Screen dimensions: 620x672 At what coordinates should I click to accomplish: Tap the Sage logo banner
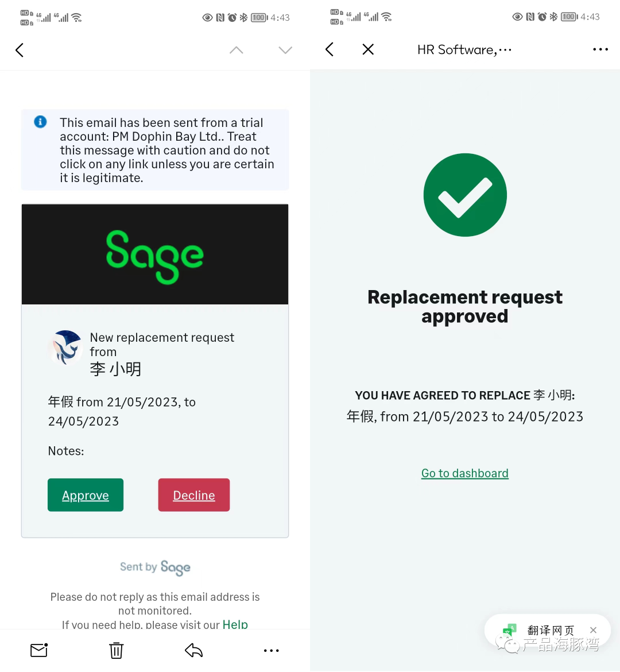click(x=155, y=254)
